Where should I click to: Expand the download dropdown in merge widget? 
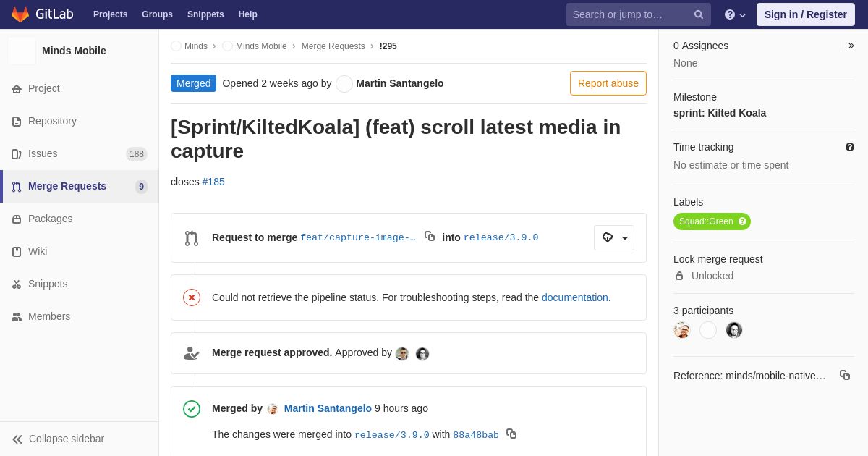(614, 237)
